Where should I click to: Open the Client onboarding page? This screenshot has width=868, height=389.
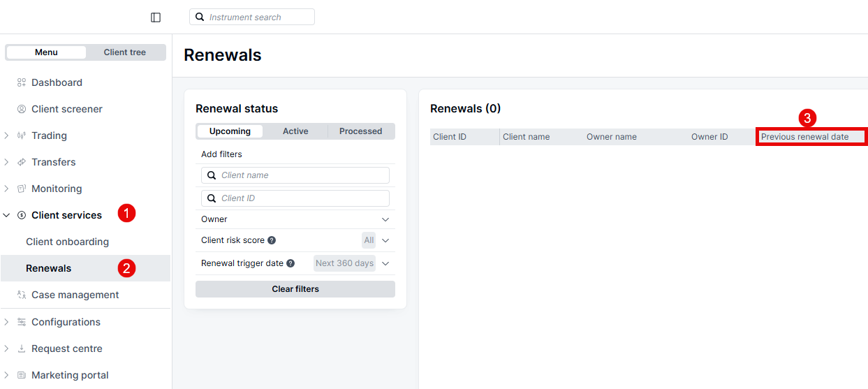click(67, 242)
